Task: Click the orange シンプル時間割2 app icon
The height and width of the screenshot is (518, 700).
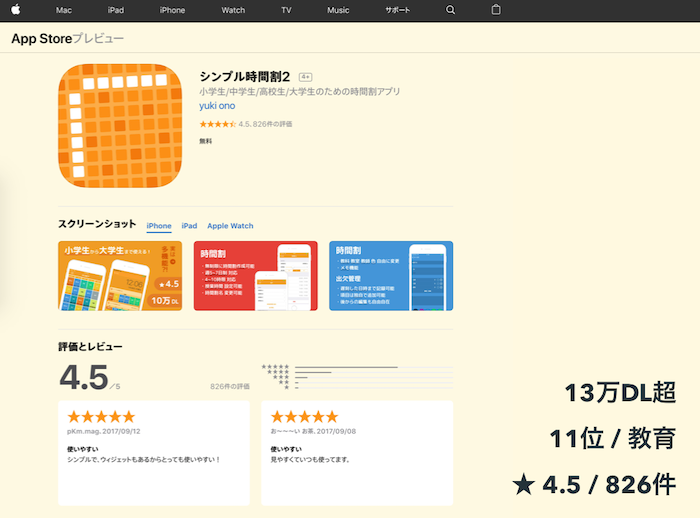Action: (x=120, y=125)
